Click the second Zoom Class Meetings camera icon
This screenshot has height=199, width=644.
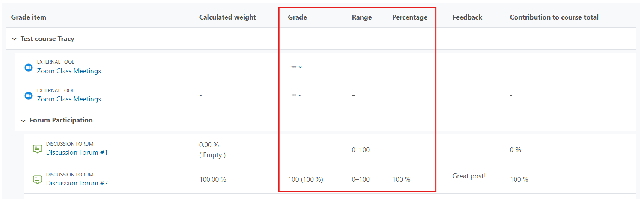coord(29,96)
